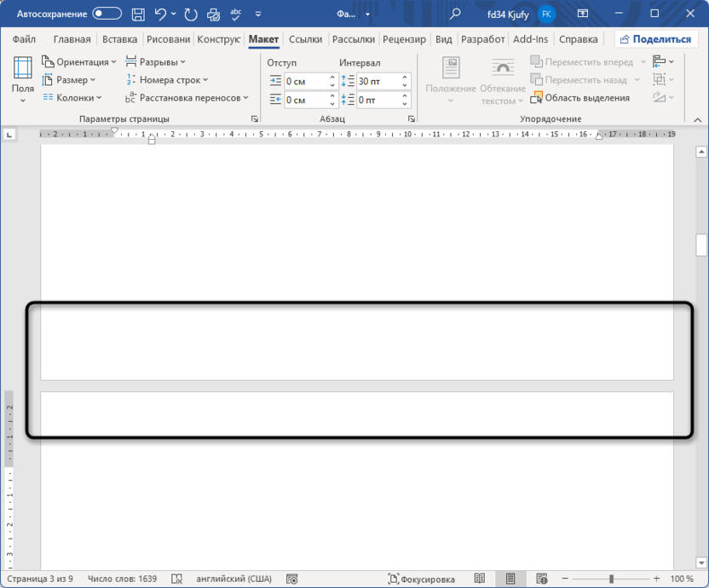Screen dimensions: 709x588
Task: Switch to Web Layout view icon
Action: (x=542, y=579)
